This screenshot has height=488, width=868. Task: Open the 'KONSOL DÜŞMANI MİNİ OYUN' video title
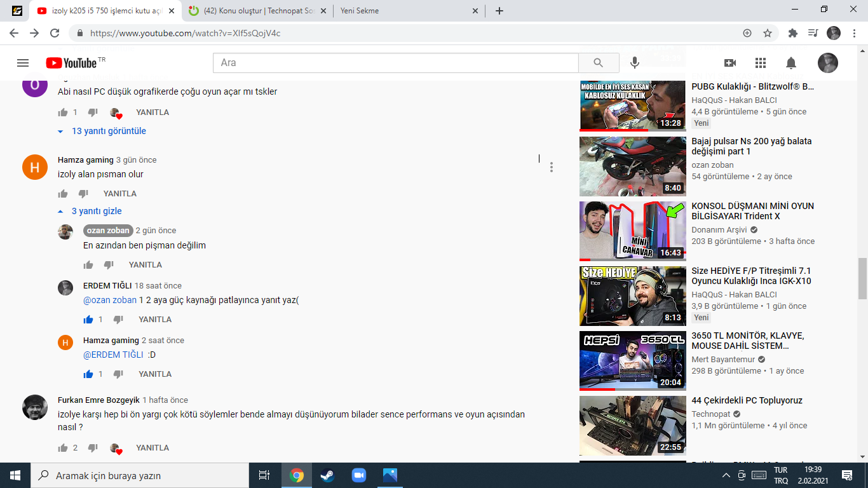752,211
